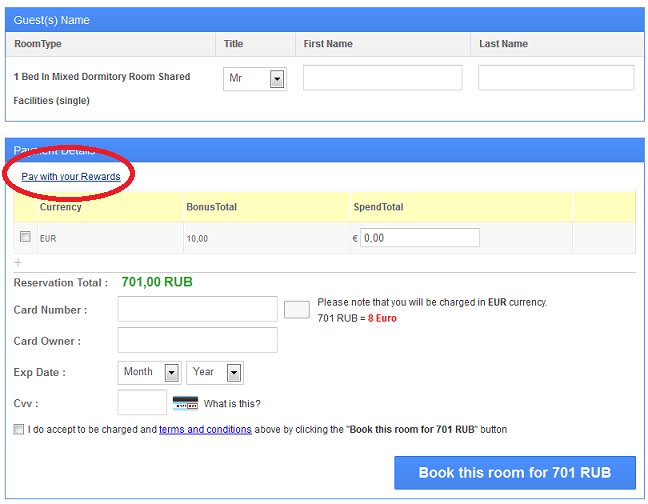Click the Mixed Dormitory Room description text
The height and width of the screenshot is (504, 648).
click(x=102, y=88)
